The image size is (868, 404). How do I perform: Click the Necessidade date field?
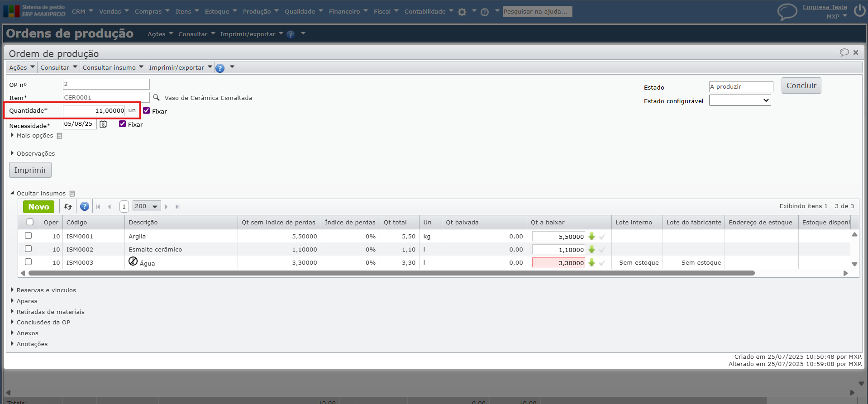click(80, 124)
